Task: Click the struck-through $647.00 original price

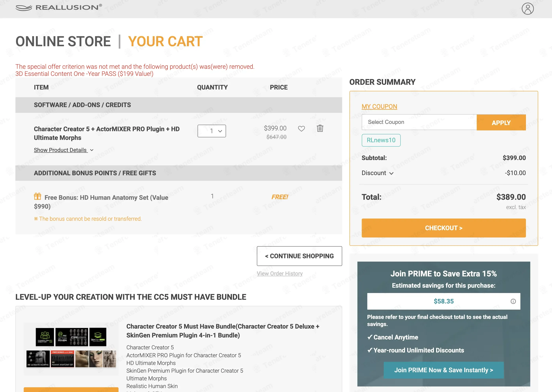Action: point(276,137)
